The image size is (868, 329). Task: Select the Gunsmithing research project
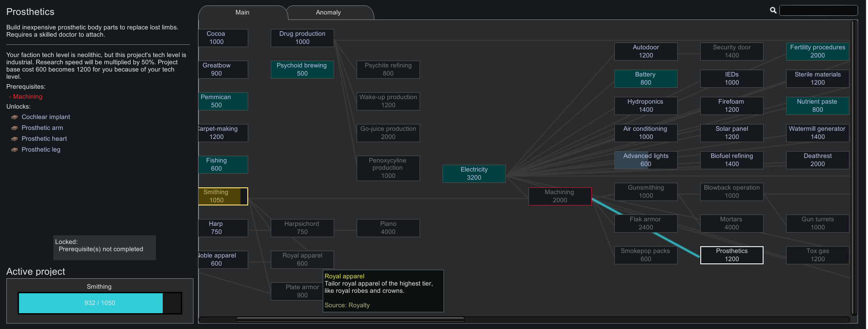(x=646, y=192)
